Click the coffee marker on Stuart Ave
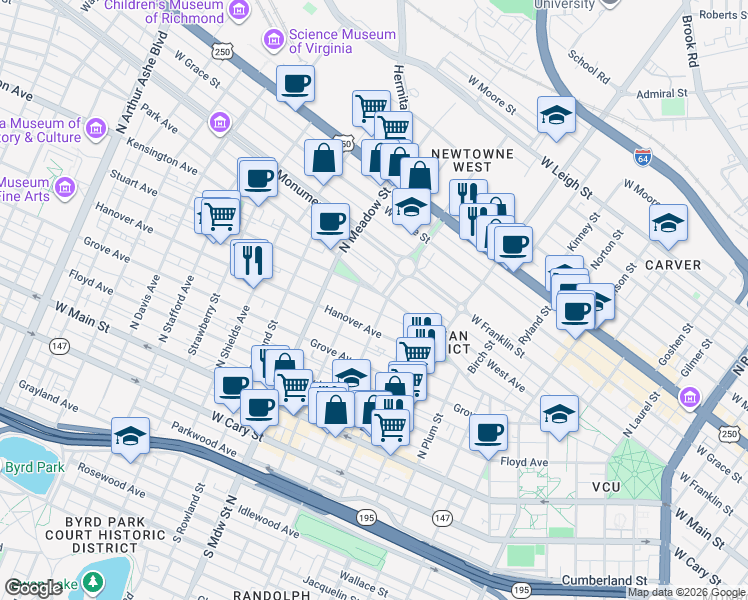Image resolution: width=748 pixels, height=600 pixels. [258, 180]
